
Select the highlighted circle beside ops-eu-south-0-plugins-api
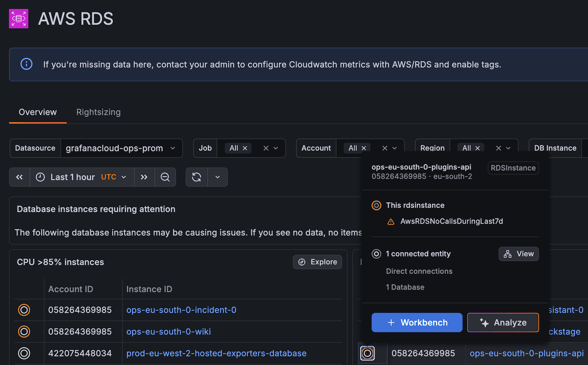[367, 353]
